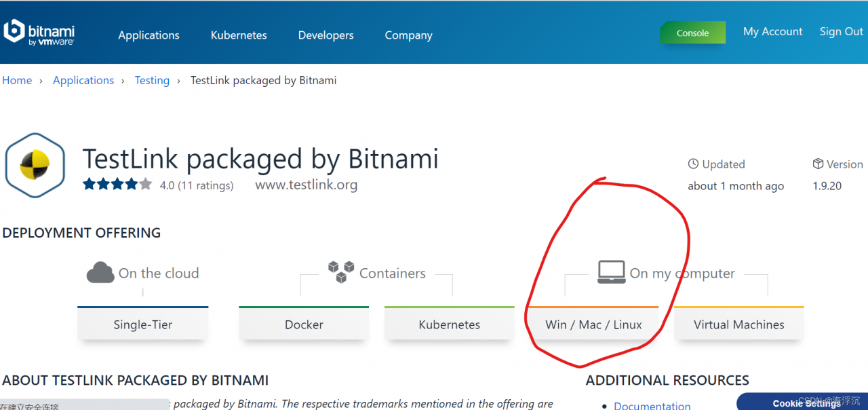Choose the Virtual Machines option
The width and height of the screenshot is (868, 410).
pyautogui.click(x=739, y=324)
